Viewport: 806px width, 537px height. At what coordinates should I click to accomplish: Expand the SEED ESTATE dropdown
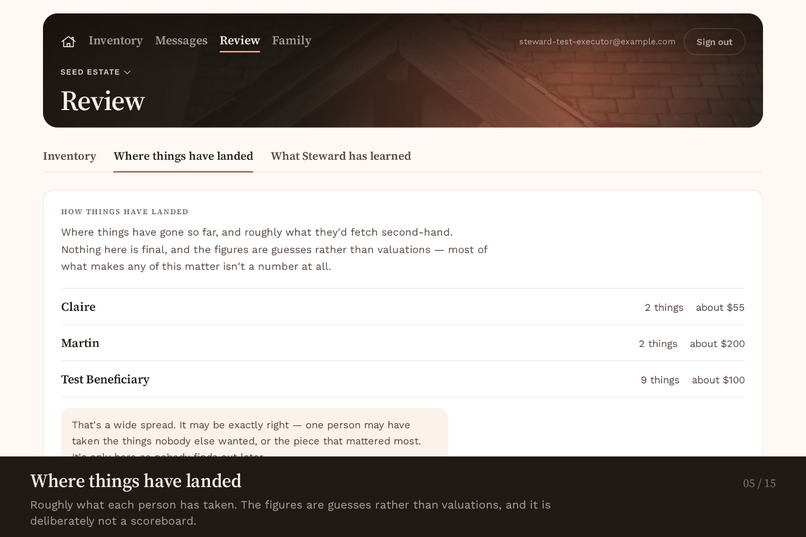coord(96,72)
